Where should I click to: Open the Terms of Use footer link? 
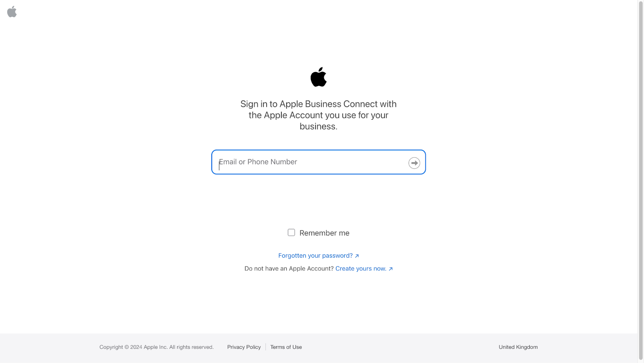click(286, 347)
